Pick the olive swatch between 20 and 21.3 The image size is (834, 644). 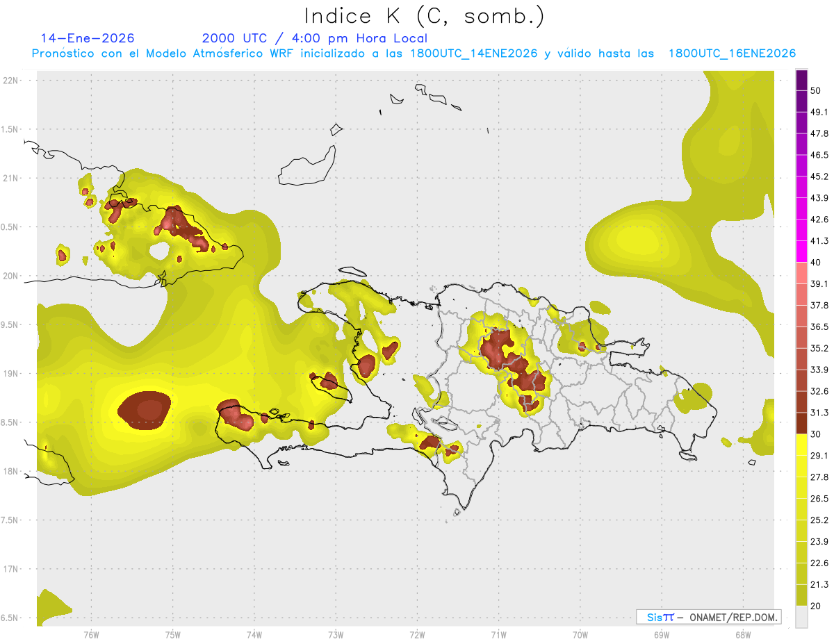pyautogui.click(x=802, y=595)
